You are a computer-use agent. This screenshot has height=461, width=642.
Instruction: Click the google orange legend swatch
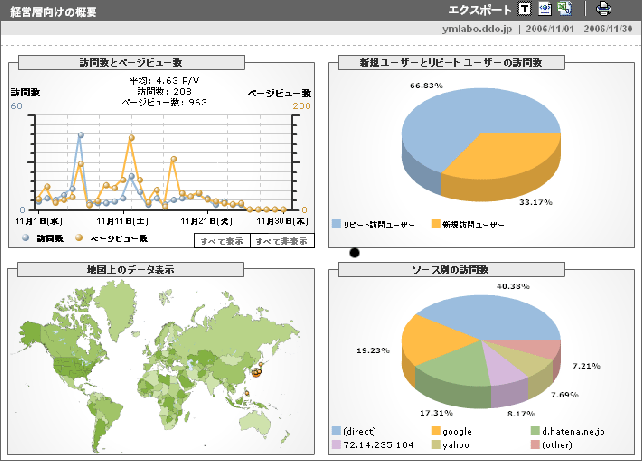(x=436, y=431)
